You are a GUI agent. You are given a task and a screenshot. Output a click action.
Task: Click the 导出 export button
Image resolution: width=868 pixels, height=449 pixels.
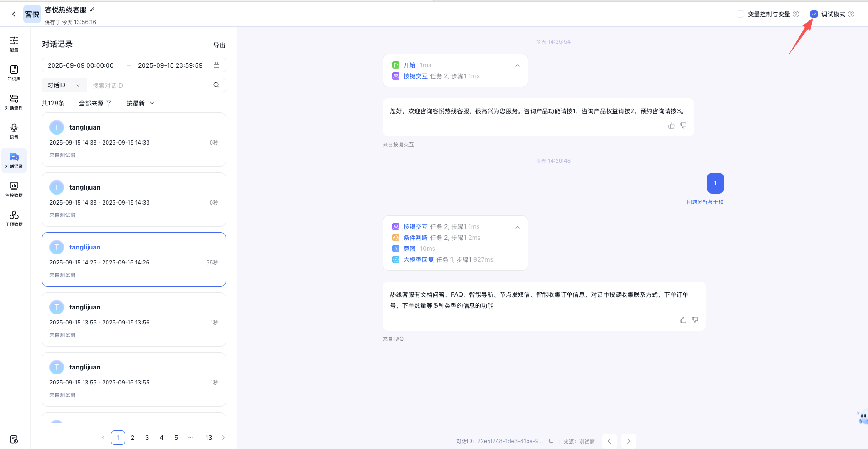[219, 45]
